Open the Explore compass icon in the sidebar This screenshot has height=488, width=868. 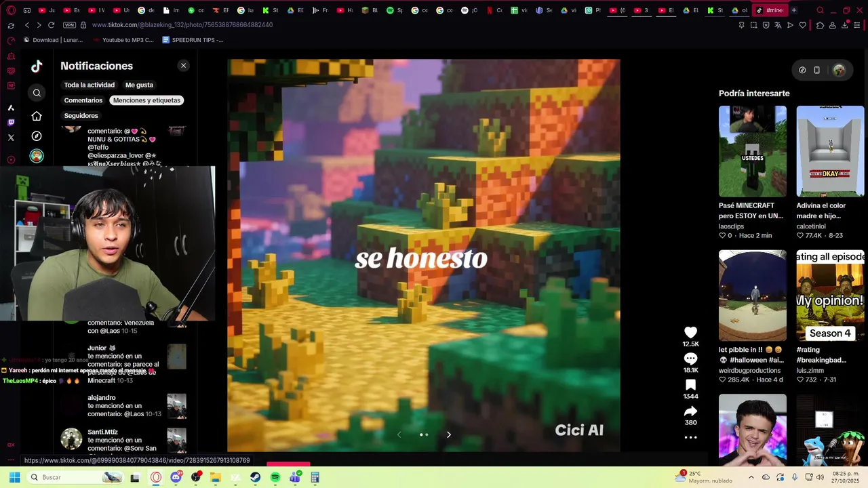coord(37,136)
